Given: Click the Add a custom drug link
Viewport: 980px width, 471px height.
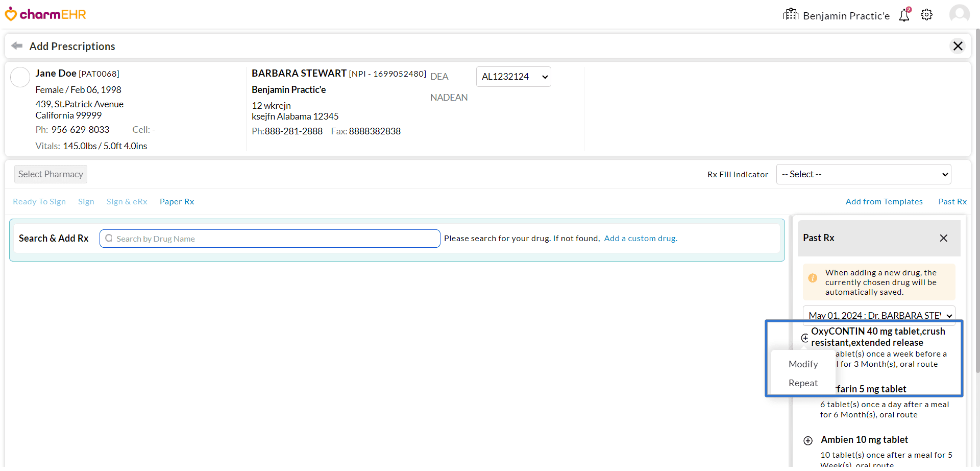Looking at the screenshot, I should [641, 239].
